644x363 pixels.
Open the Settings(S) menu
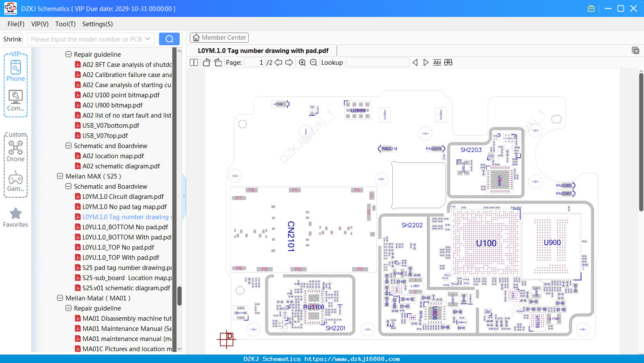98,24
